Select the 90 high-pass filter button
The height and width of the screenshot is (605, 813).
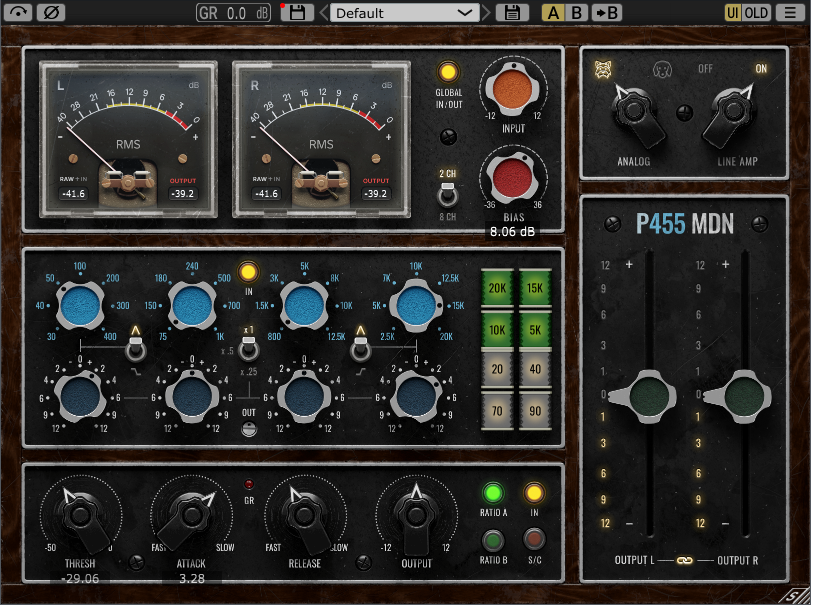(535, 411)
